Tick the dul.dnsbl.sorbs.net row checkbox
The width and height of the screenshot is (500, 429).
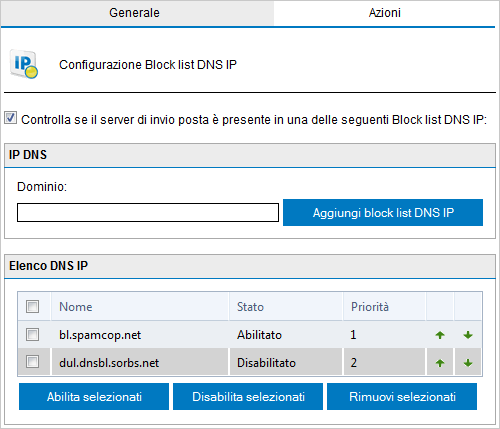coord(33,362)
